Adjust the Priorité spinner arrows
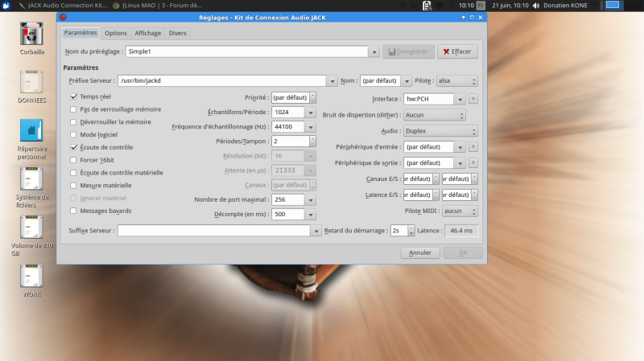This screenshot has height=361, width=644. coord(312,97)
